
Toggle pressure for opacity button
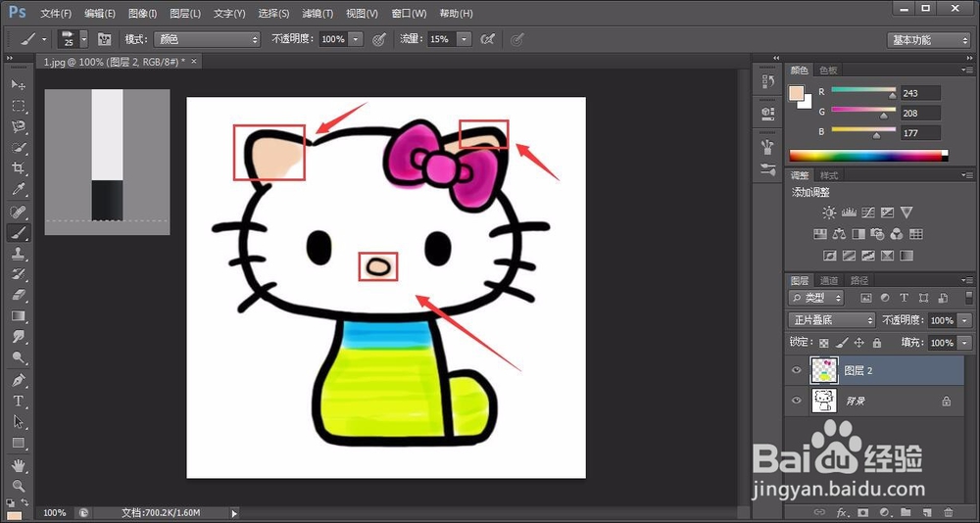coord(378,39)
